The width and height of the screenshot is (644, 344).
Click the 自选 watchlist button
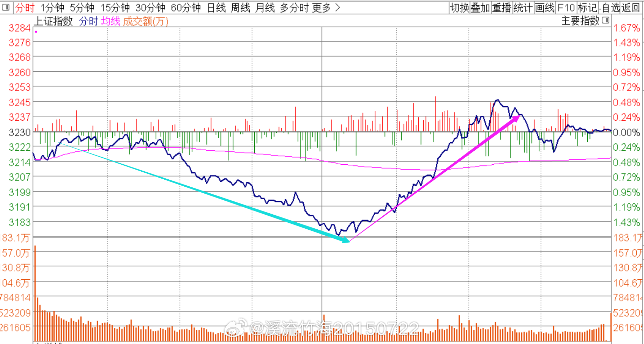[x=610, y=8]
